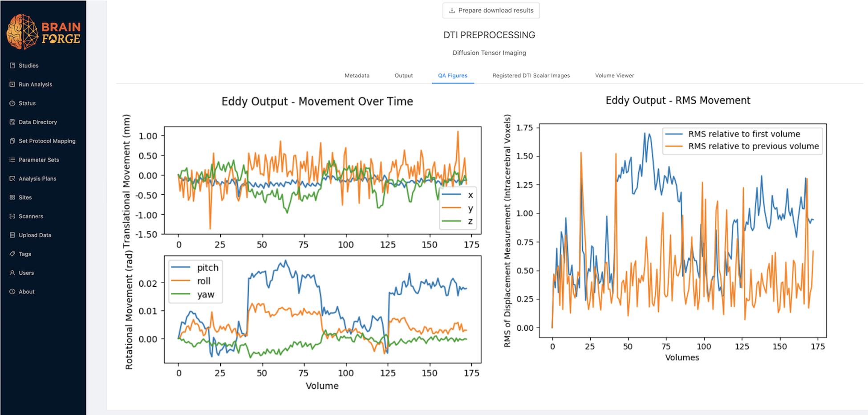868x415 pixels.
Task: Click the Parameter Sets list icon
Action: pos(12,159)
